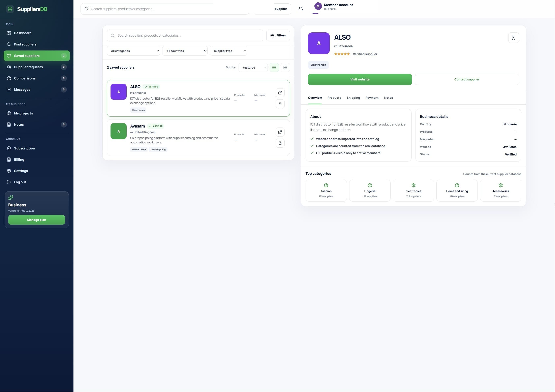
Task: Click the '2 saved suppliers' count text
Action: [x=121, y=68]
